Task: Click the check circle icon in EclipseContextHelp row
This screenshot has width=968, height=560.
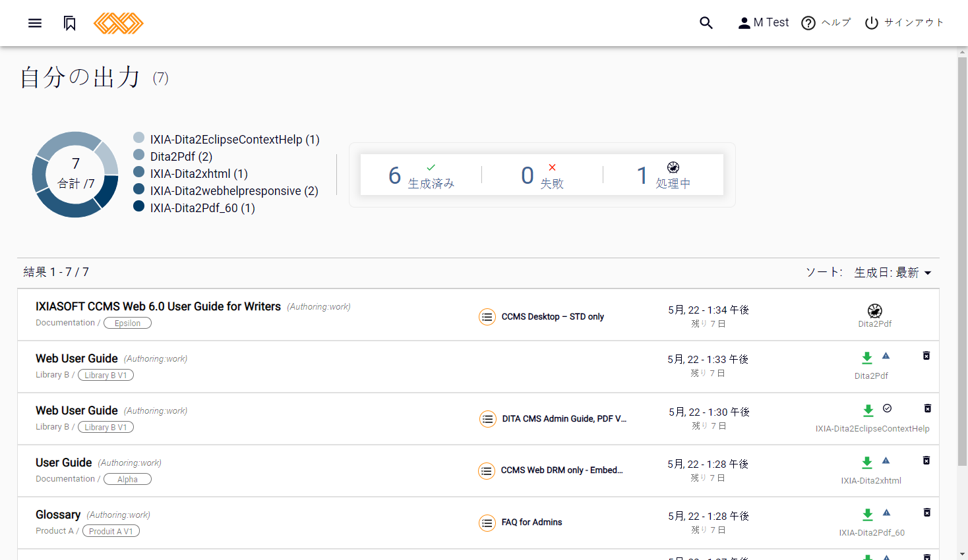Action: (888, 408)
